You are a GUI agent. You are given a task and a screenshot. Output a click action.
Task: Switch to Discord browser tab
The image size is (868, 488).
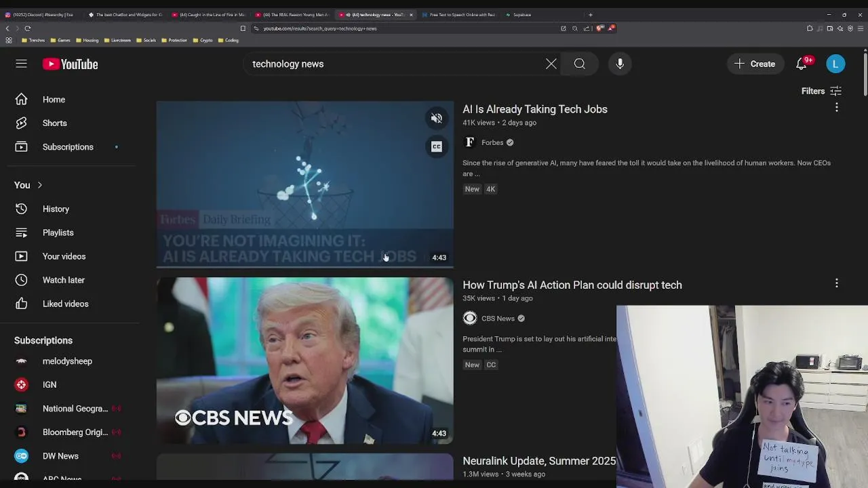point(41,15)
